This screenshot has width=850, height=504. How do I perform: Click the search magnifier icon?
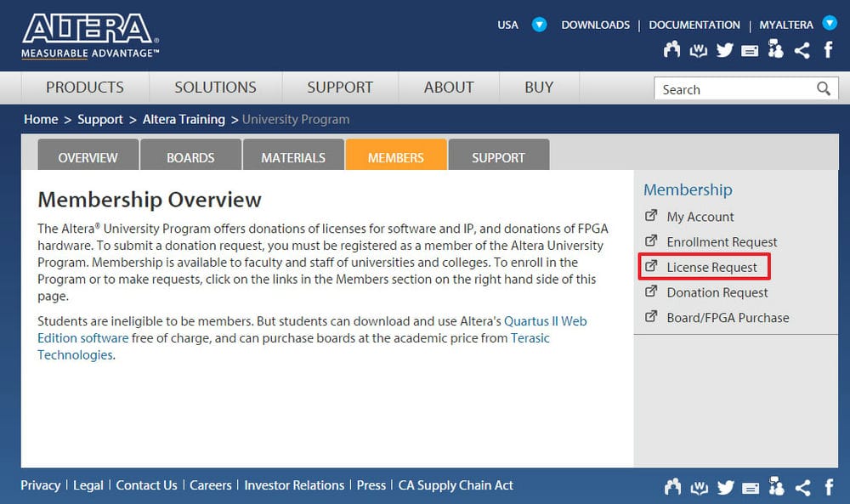[823, 88]
